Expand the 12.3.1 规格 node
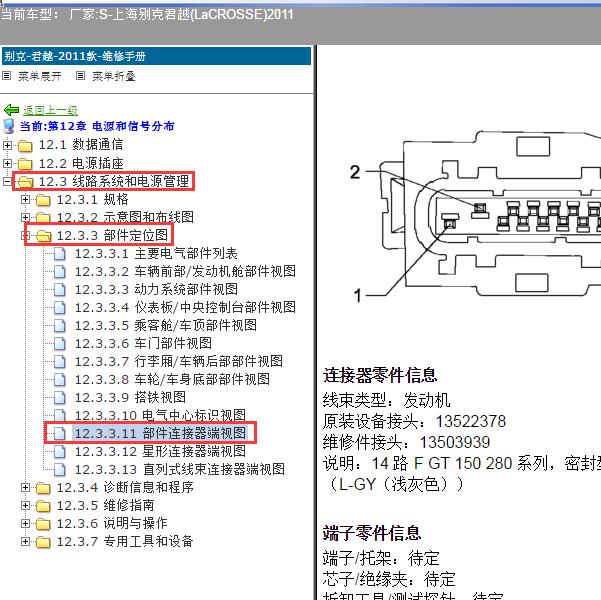The height and width of the screenshot is (600, 601). coord(25,199)
